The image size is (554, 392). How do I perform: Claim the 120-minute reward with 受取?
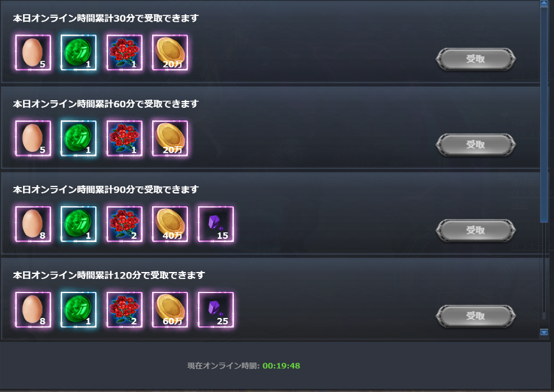475,316
